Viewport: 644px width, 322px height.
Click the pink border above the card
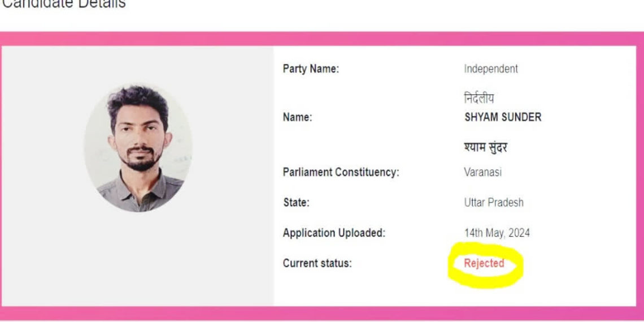point(322,38)
